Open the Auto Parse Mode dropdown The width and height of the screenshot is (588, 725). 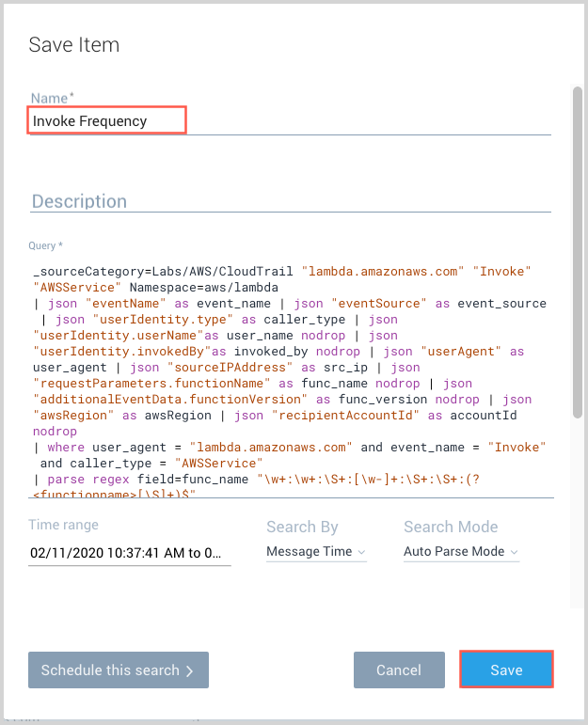460,552
